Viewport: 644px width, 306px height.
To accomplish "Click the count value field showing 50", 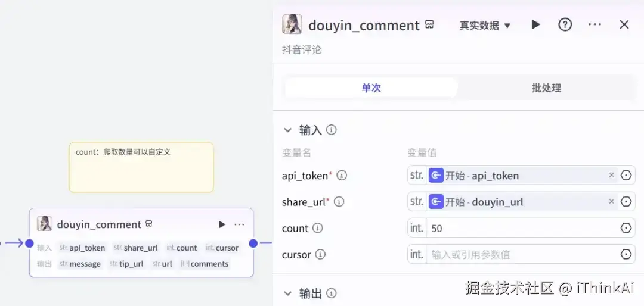I will coord(522,228).
